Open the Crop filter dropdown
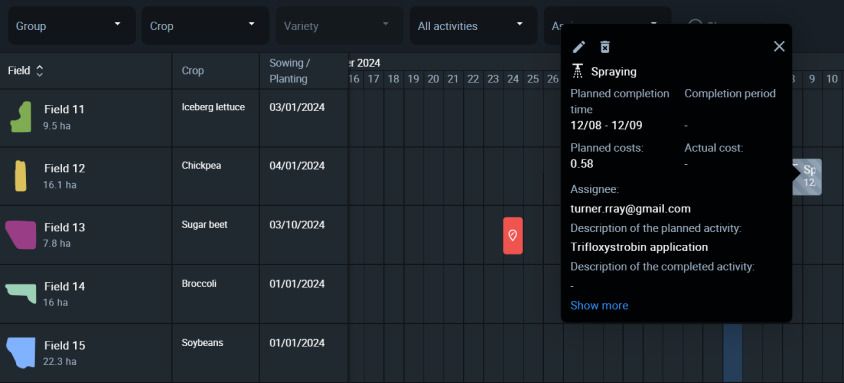This screenshot has height=383, width=844. pos(205,26)
